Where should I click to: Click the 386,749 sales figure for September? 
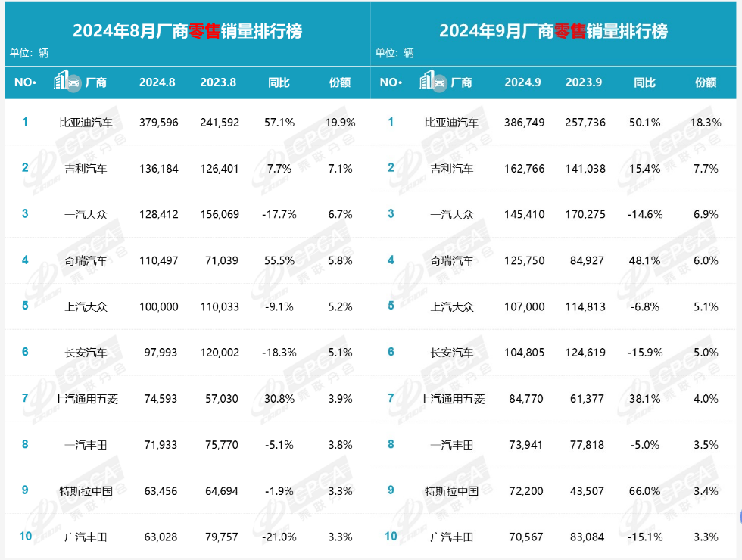(x=524, y=122)
